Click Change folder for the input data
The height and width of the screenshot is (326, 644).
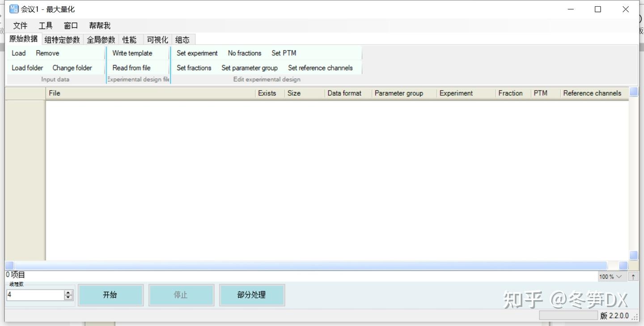pos(72,68)
